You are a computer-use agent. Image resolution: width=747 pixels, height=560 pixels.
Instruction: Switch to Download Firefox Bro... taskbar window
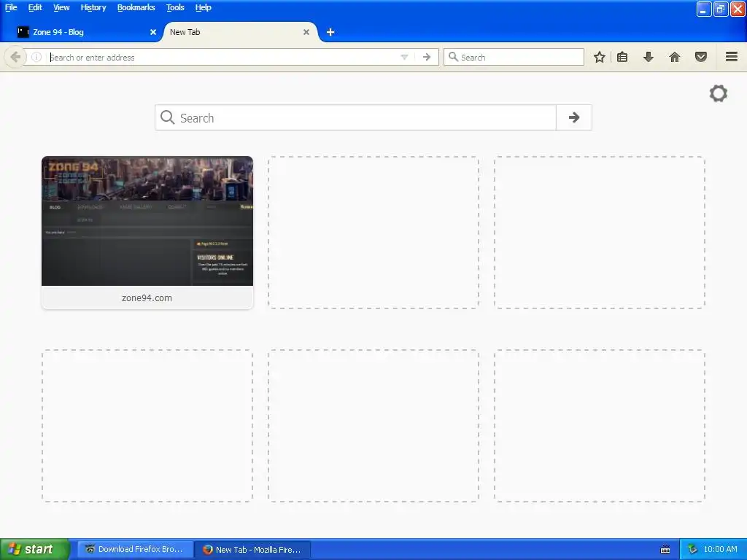click(x=135, y=549)
